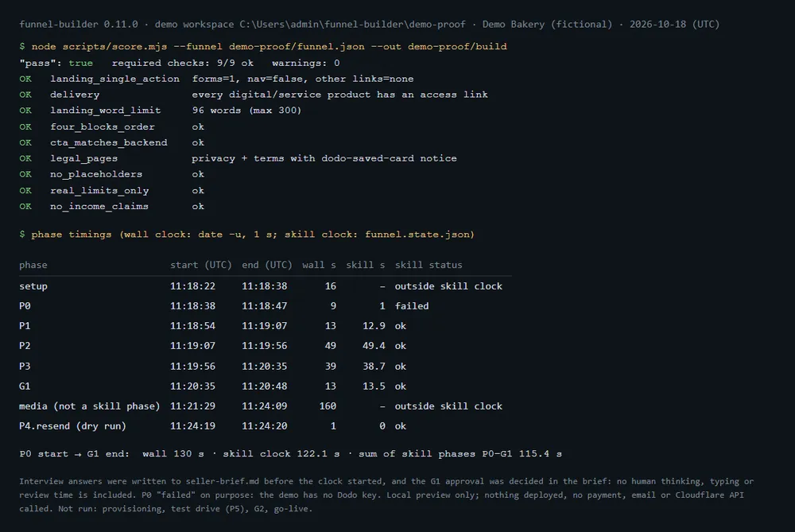Select the '"pass": true' result text
The image size is (795, 532).
56,63
